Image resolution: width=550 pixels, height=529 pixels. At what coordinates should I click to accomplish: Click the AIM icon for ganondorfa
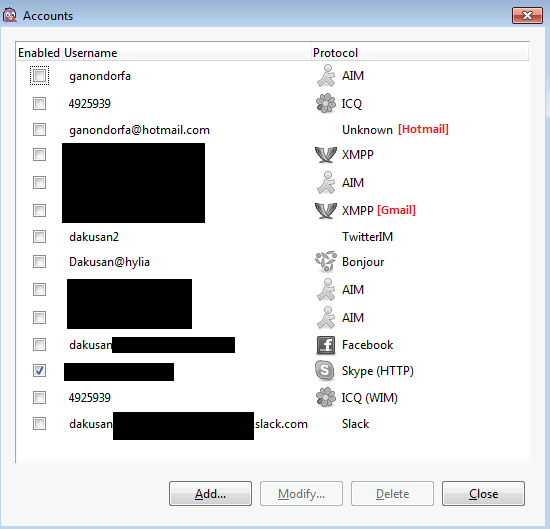click(326, 76)
